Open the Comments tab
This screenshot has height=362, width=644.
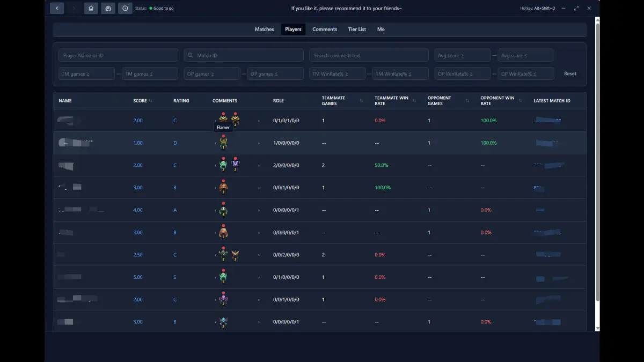[325, 29]
